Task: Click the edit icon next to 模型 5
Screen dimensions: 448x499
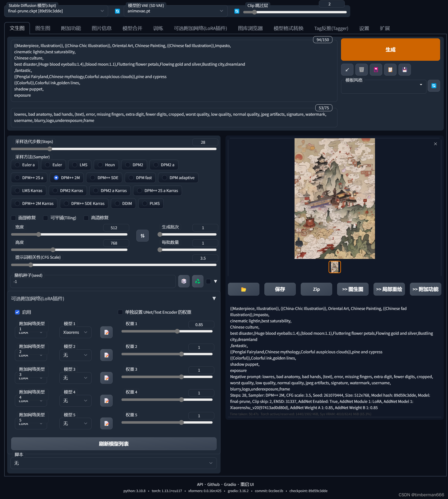Action: pyautogui.click(x=106, y=423)
